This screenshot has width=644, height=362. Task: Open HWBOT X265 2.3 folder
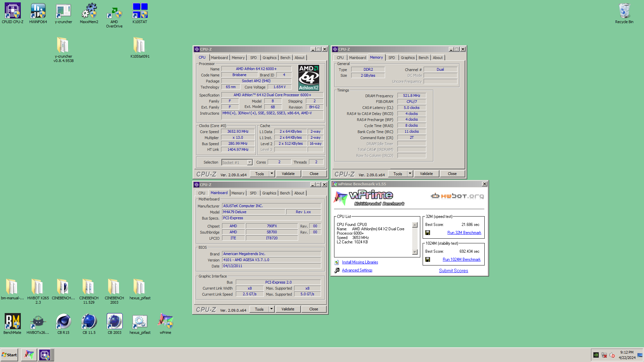click(x=38, y=291)
